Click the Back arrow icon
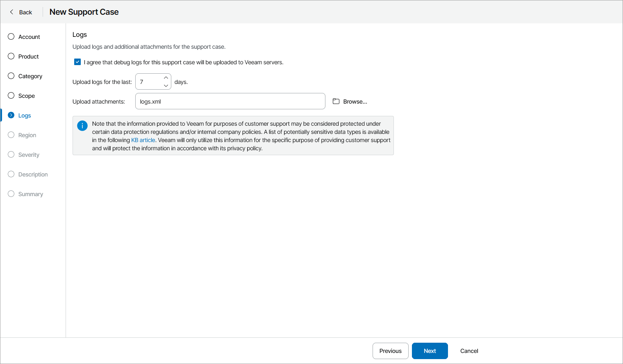 coord(11,12)
